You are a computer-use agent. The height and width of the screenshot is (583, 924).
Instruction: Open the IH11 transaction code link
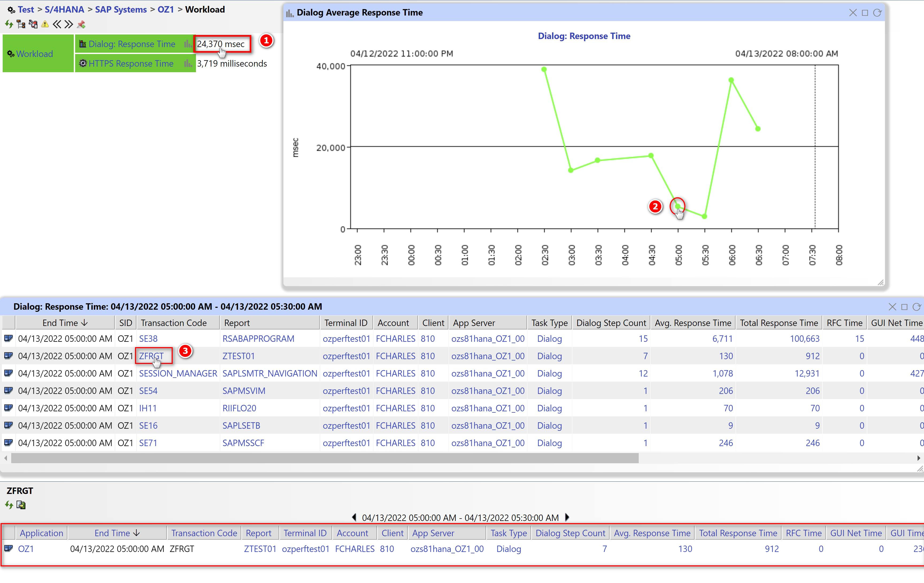click(148, 408)
